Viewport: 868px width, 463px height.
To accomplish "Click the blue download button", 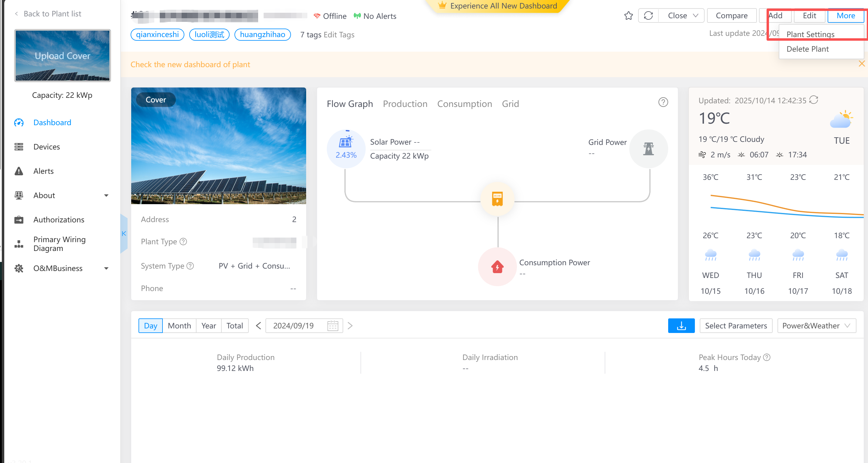I will pyautogui.click(x=681, y=325).
